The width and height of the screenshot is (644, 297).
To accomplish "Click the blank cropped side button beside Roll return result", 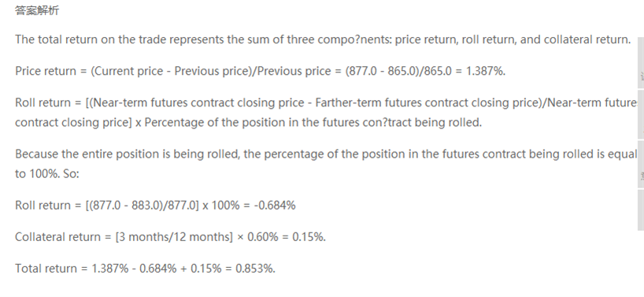I will (641, 210).
